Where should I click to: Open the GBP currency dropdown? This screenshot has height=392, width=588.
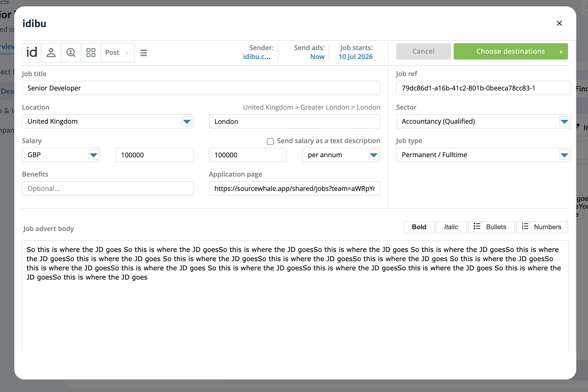61,155
